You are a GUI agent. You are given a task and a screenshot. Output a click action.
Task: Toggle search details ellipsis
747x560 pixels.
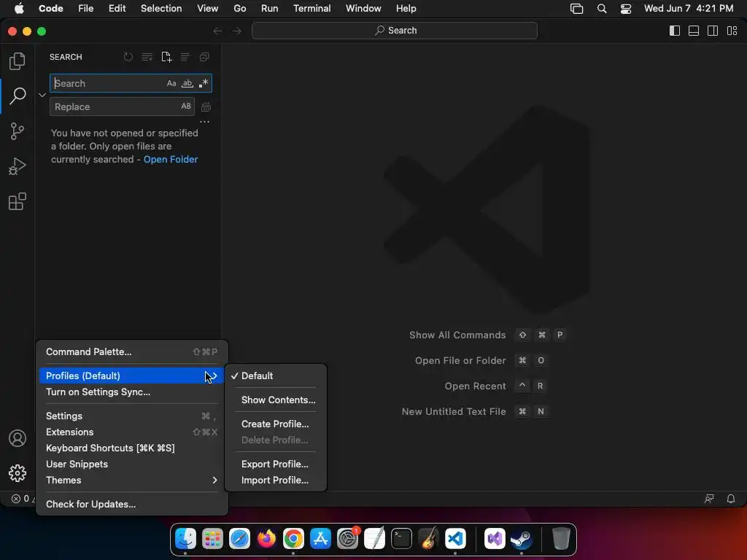204,122
